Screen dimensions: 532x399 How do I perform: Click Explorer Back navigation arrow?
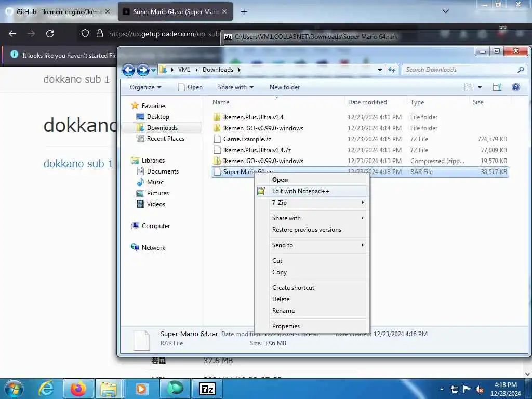pyautogui.click(x=129, y=70)
